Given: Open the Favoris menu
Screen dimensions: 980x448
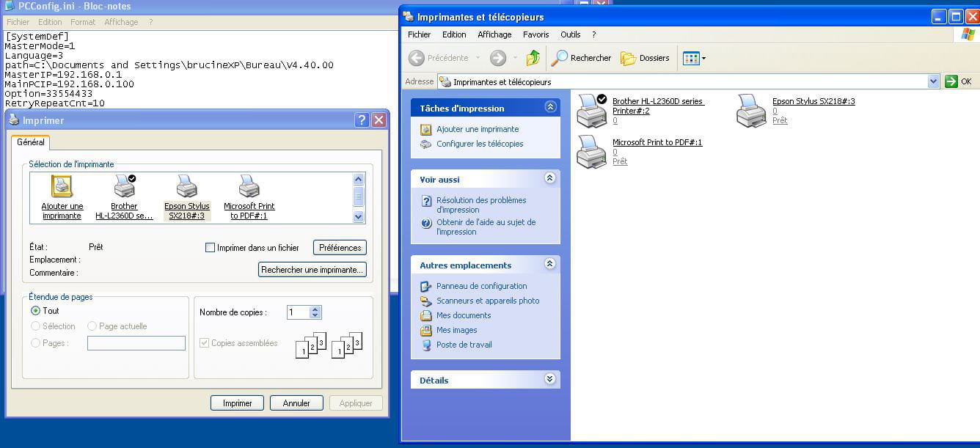Looking at the screenshot, I should (x=535, y=34).
